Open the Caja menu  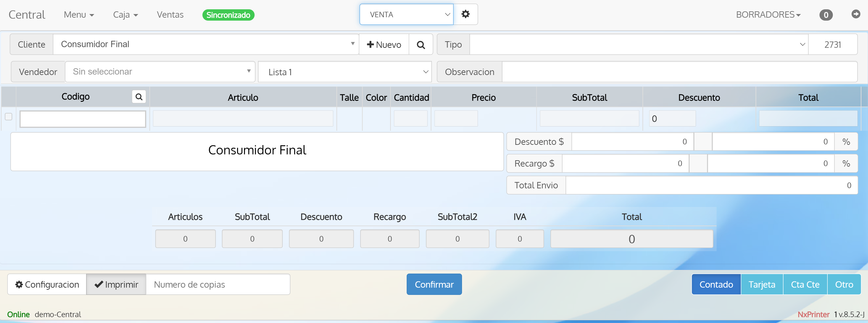pyautogui.click(x=125, y=15)
